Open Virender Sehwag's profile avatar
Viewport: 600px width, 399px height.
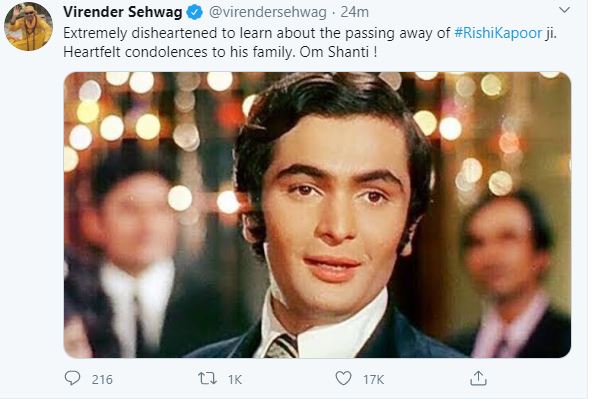point(28,26)
